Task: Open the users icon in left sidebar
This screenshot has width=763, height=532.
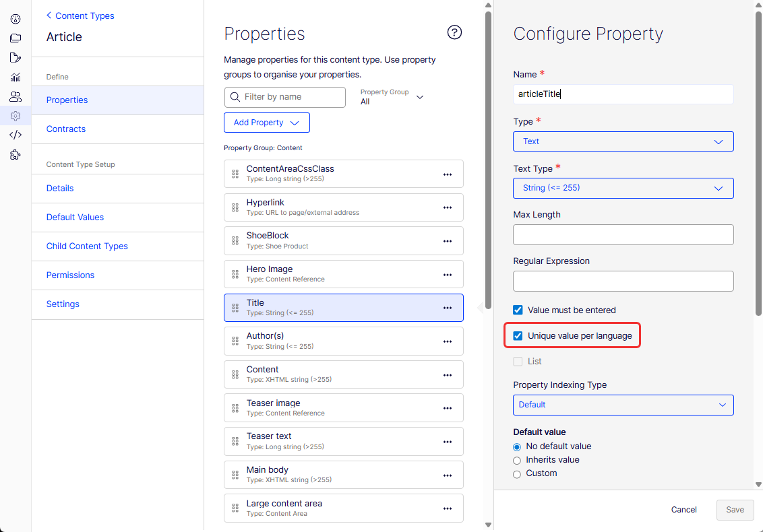Action: (x=16, y=96)
